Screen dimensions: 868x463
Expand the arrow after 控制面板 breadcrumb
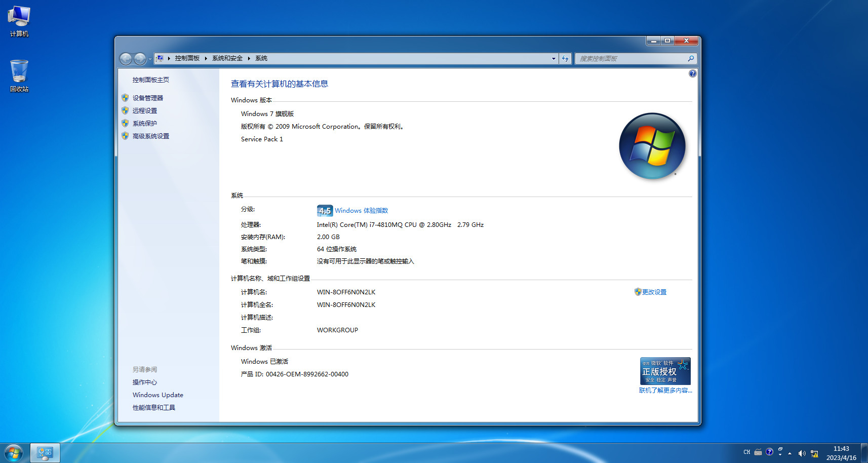click(x=206, y=59)
